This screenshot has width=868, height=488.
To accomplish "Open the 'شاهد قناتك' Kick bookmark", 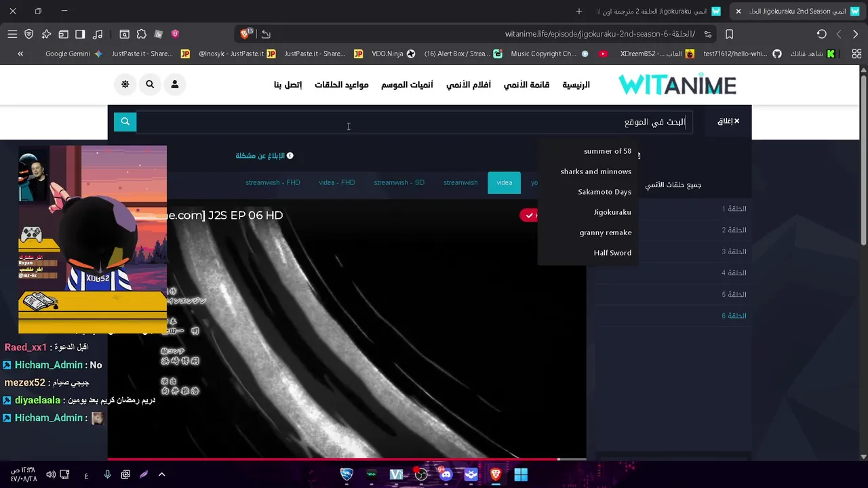I will click(x=812, y=54).
